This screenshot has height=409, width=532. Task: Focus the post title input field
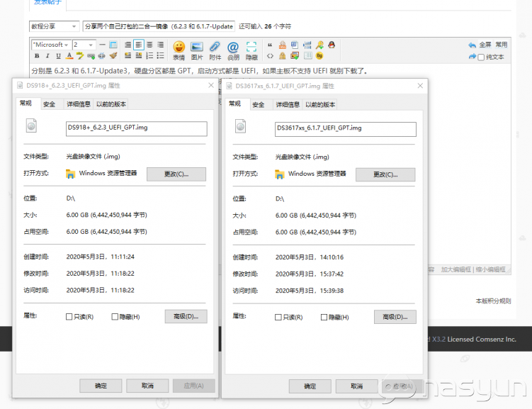tap(159, 26)
